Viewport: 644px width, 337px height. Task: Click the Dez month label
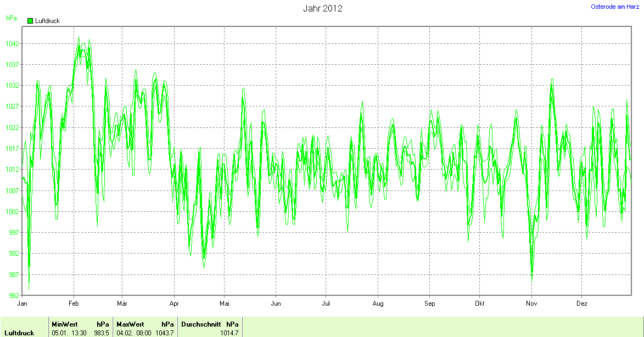click(x=582, y=303)
